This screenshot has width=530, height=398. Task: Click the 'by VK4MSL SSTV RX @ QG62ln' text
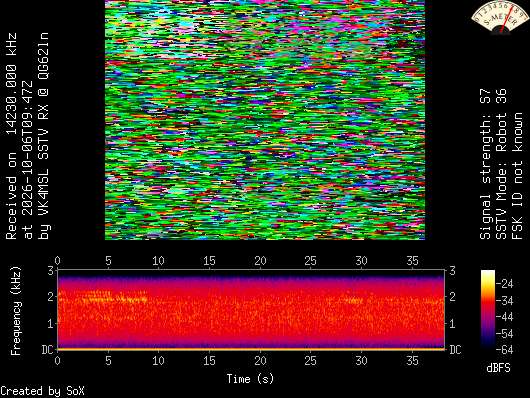(x=44, y=136)
